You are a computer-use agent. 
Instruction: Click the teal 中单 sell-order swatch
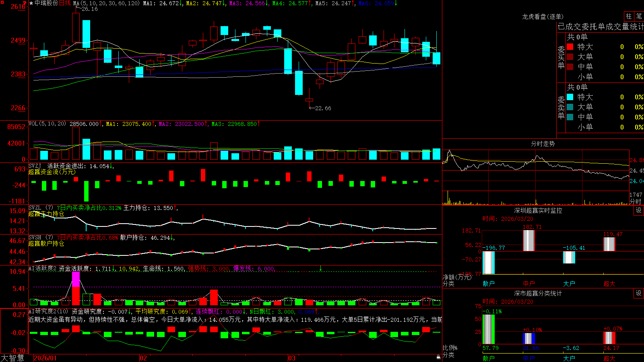[x=570, y=117]
